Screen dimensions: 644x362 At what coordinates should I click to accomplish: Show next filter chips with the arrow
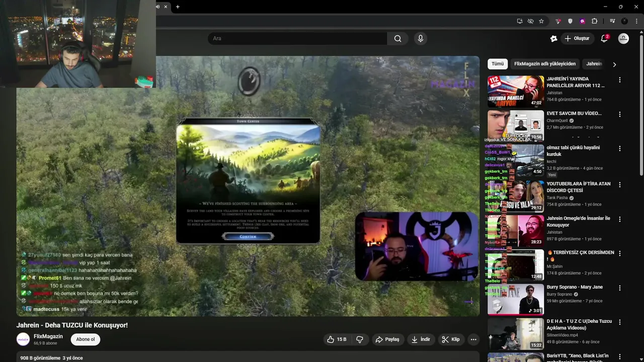click(614, 64)
